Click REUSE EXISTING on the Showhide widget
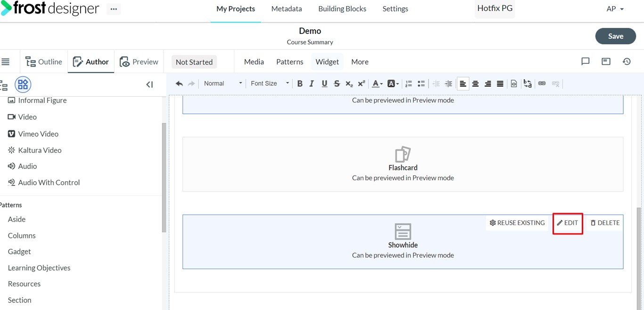Image resolution: width=644 pixels, height=310 pixels. pos(517,223)
